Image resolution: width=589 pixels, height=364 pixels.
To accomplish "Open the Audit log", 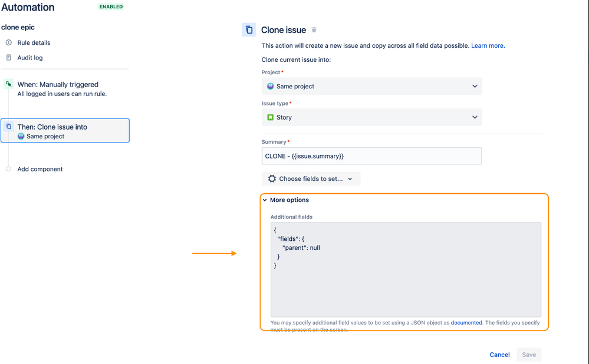I will click(30, 57).
